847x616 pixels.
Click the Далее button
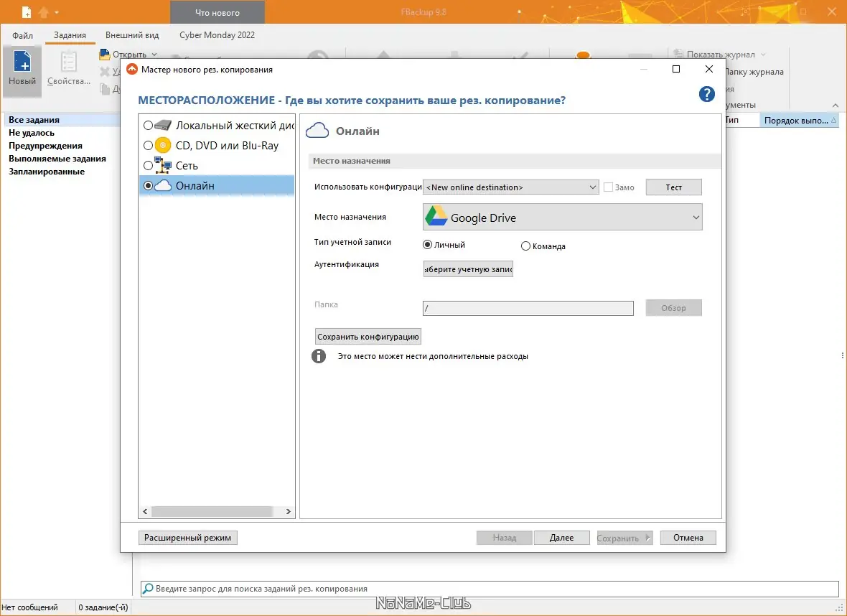[x=562, y=538]
